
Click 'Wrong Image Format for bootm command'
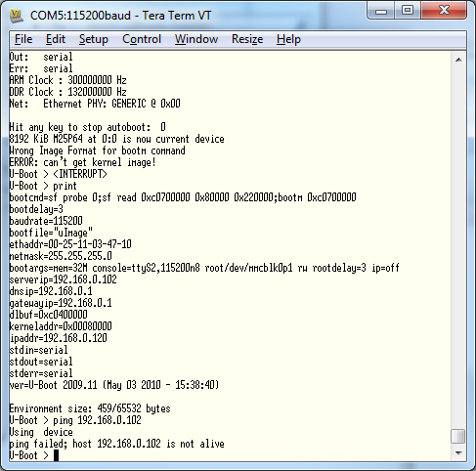(97, 150)
